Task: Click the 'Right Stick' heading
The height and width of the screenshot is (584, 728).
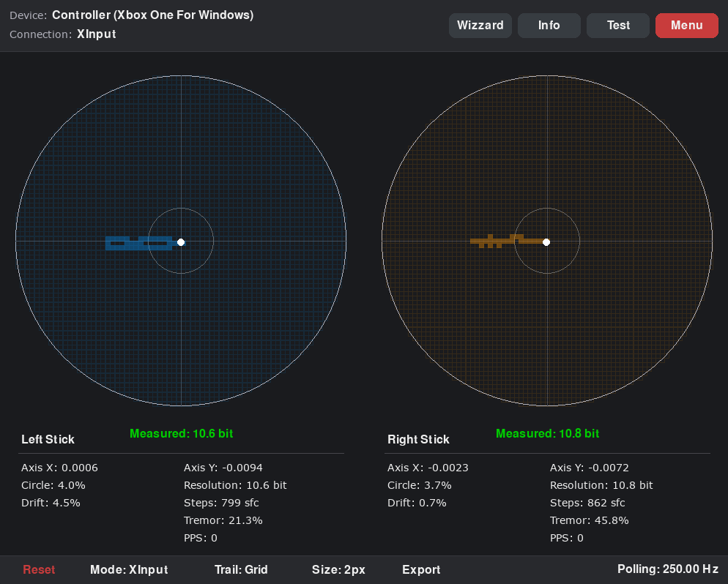Action: click(418, 439)
